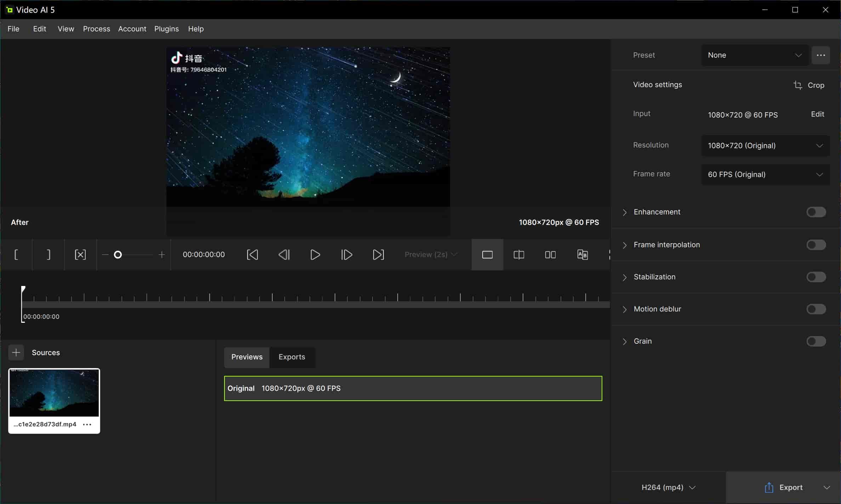Open preset options three-dot menu

(x=821, y=55)
